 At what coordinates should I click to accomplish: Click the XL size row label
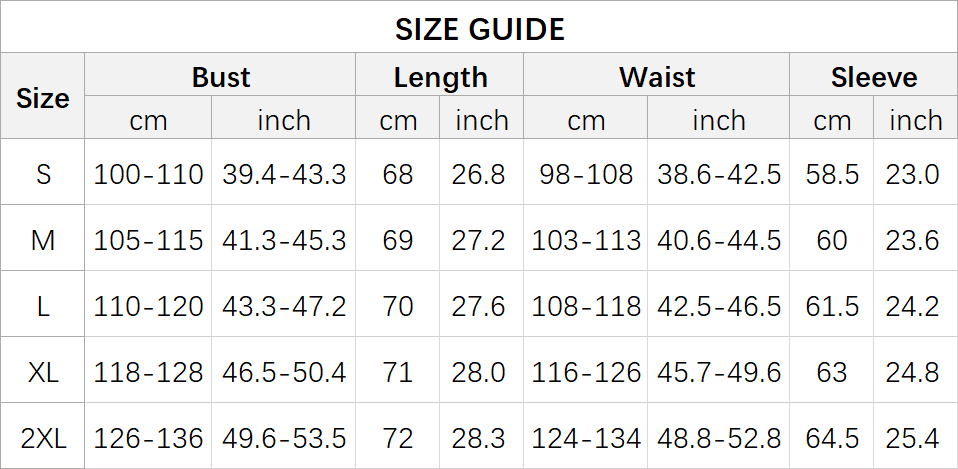click(43, 372)
